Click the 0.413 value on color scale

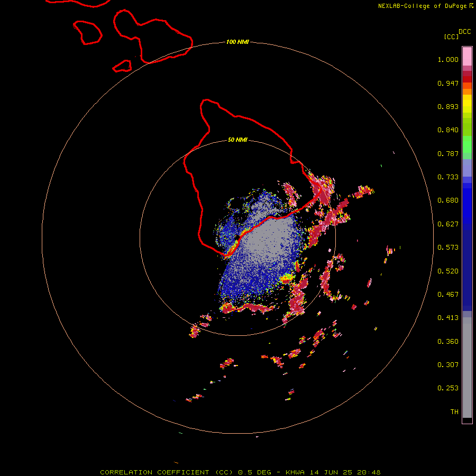(x=448, y=318)
